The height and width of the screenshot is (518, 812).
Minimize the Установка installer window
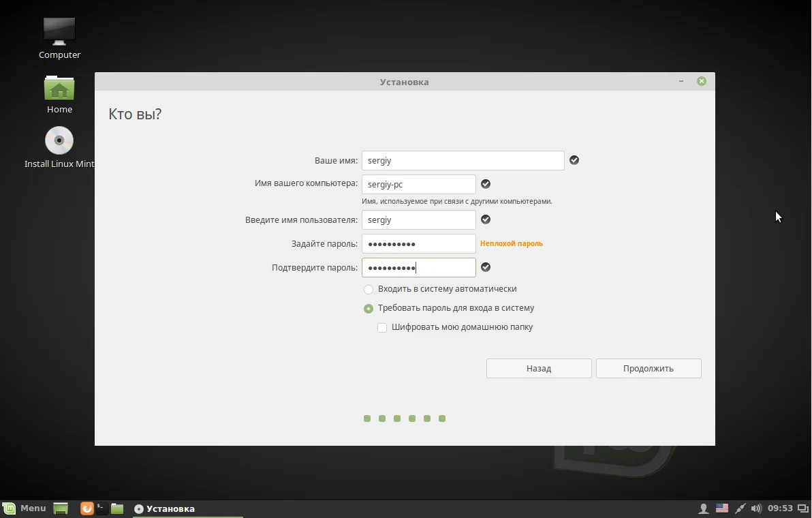coord(681,81)
